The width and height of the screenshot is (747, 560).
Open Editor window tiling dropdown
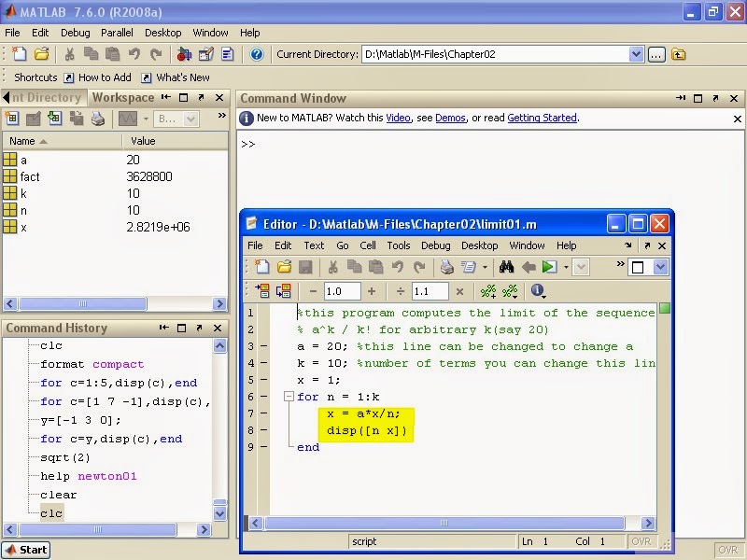point(660,267)
